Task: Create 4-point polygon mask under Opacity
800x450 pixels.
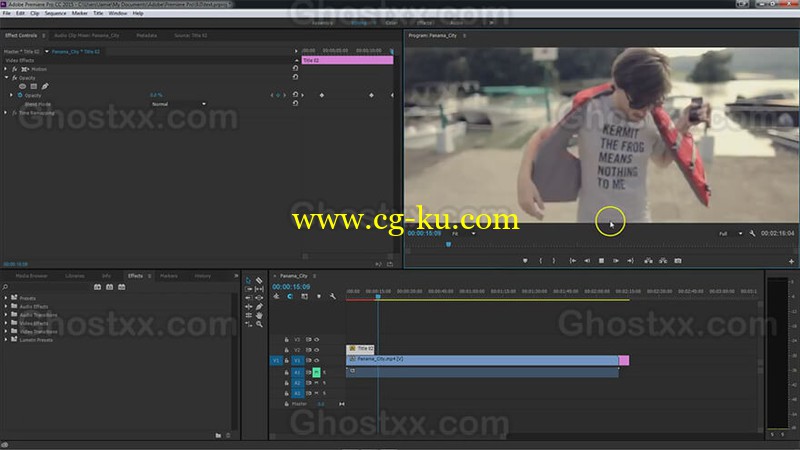Action: (x=34, y=86)
